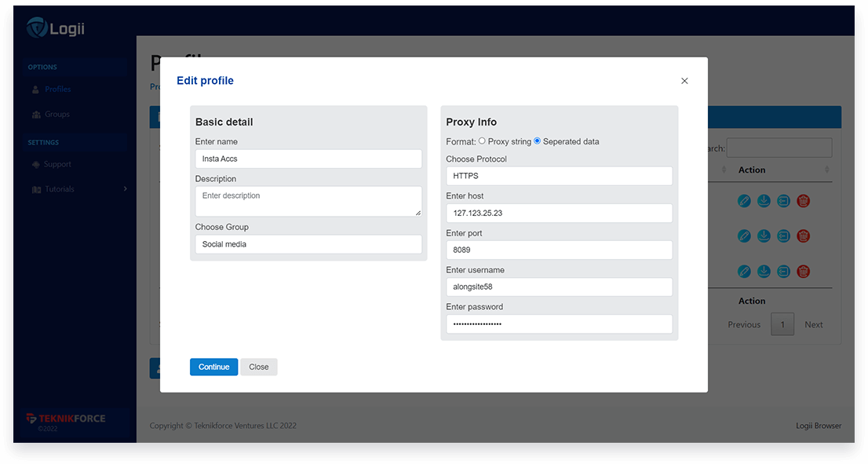This screenshot has width=868, height=464.
Task: Click the Next pagination link
Action: click(x=813, y=323)
